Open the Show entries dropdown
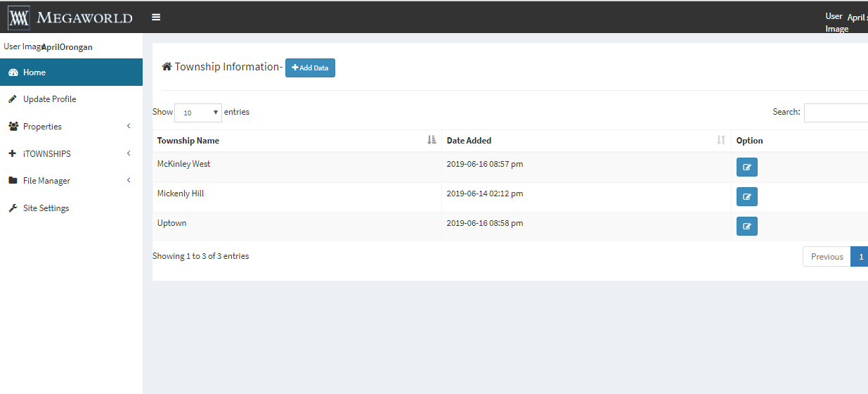Viewport: 868px width, 394px height. (198, 113)
